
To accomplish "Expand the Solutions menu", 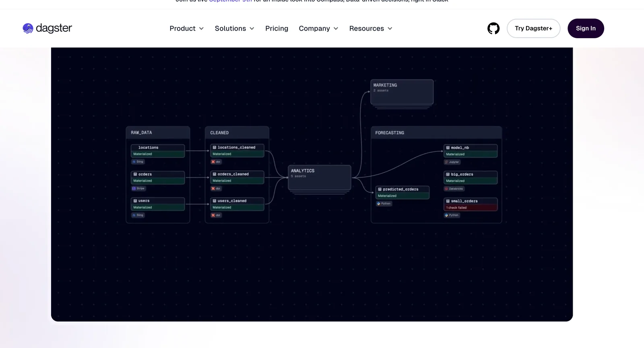I will (235, 29).
